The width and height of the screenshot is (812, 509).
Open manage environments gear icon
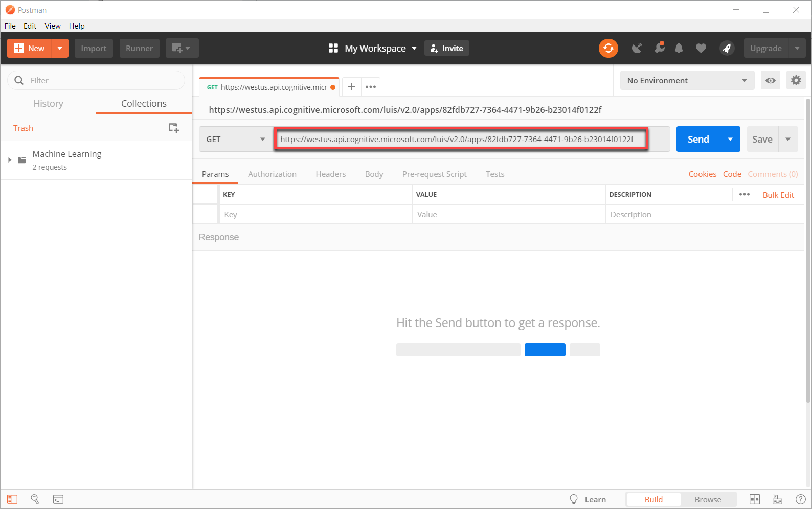[796, 80]
